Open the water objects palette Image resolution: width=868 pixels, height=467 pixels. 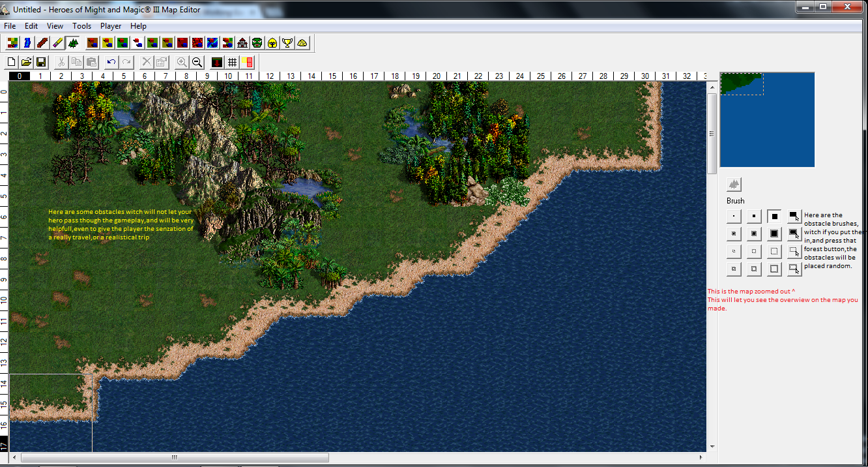(x=212, y=43)
